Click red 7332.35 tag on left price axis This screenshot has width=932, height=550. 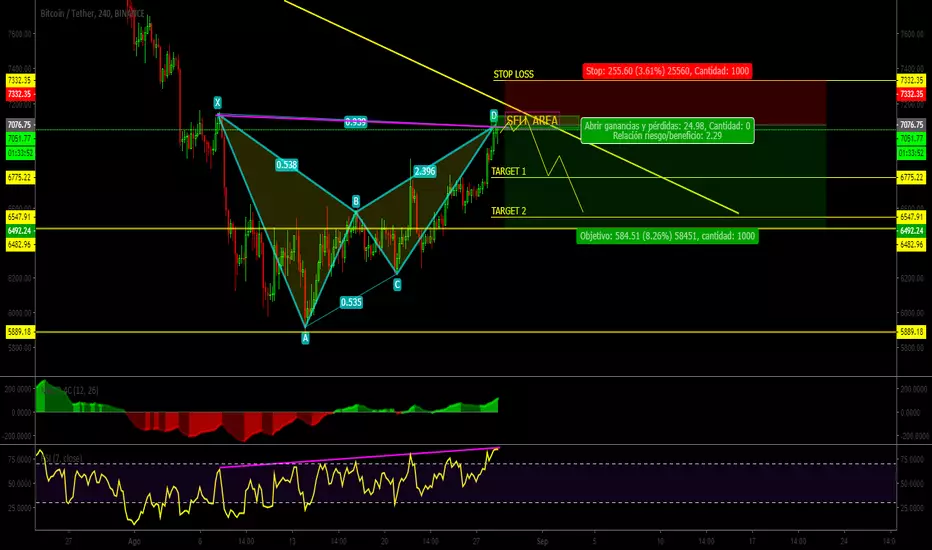pos(20,94)
